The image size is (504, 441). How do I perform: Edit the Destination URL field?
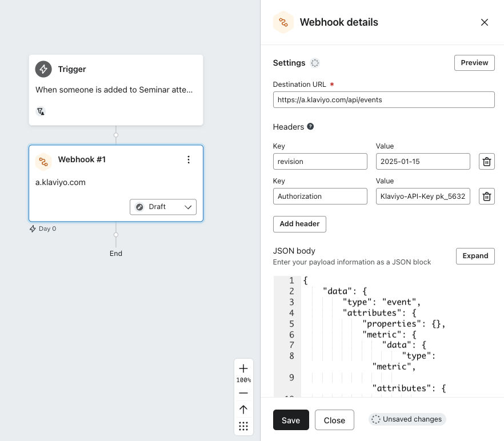click(x=383, y=99)
